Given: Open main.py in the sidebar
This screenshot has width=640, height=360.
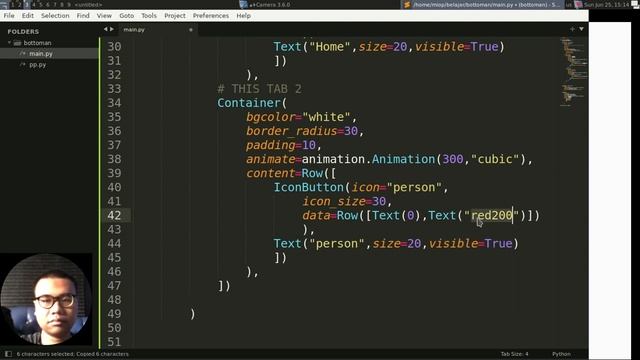Looking at the screenshot, I should pyautogui.click(x=41, y=53).
